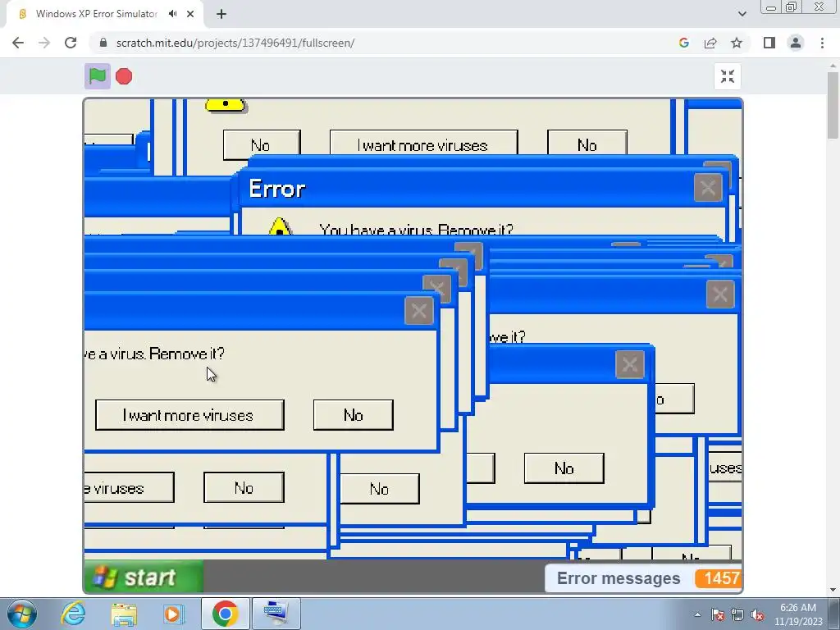Open the Chrome profile avatar

click(x=796, y=43)
